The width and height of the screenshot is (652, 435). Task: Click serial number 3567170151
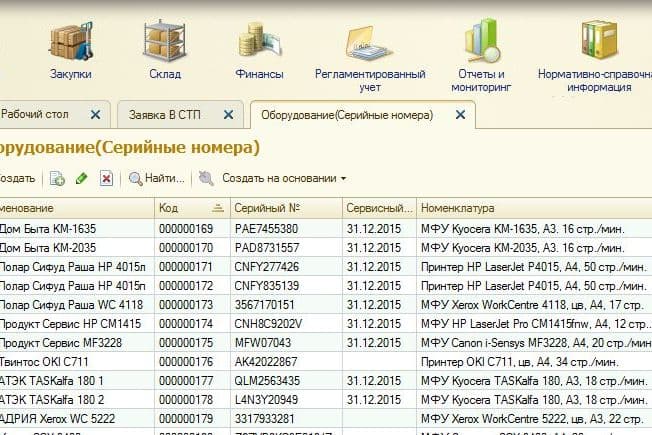point(264,305)
